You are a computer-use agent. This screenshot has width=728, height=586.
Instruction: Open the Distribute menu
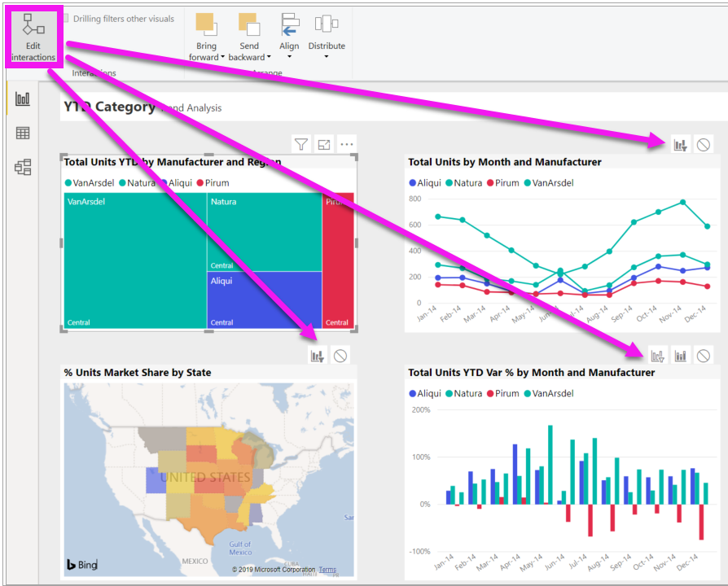(327, 36)
